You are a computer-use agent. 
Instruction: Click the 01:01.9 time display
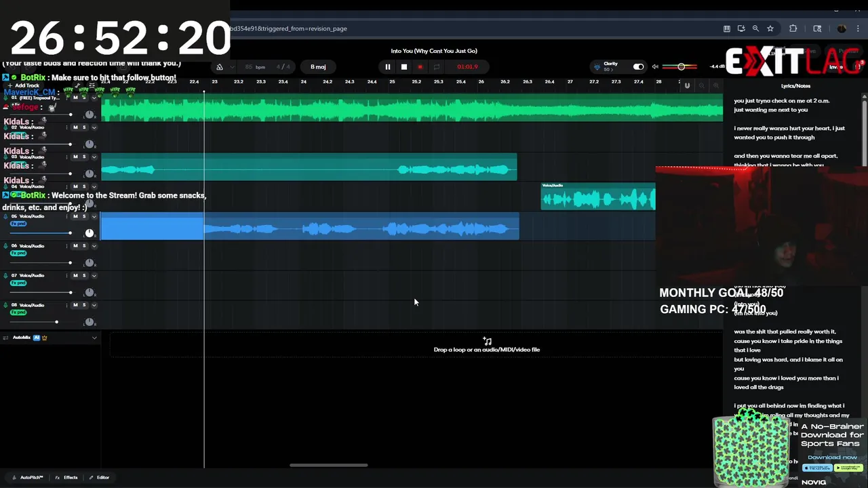(x=467, y=66)
